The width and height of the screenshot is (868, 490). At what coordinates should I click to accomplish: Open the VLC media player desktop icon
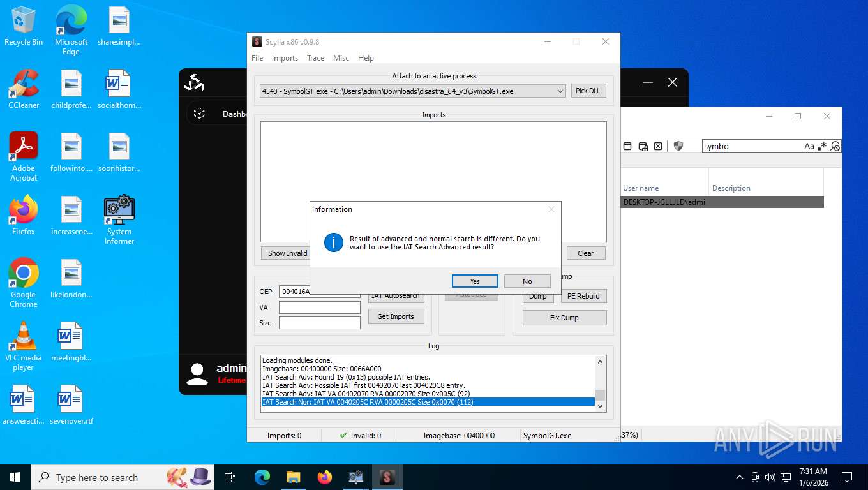coord(24,346)
